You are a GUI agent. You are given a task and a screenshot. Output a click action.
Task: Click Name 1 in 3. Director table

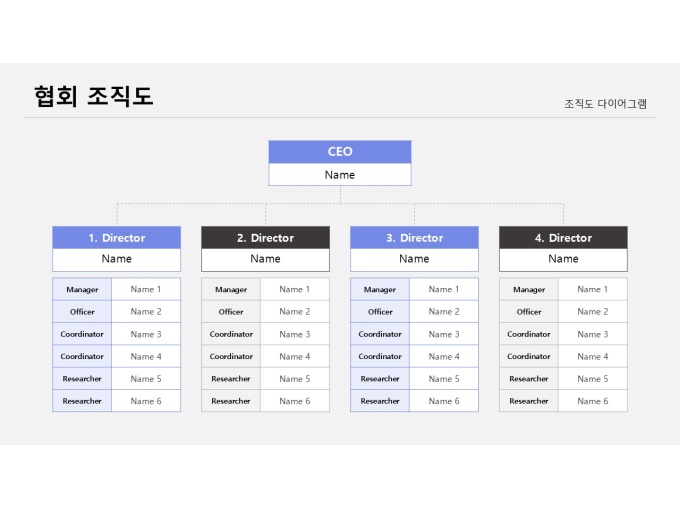[443, 290]
